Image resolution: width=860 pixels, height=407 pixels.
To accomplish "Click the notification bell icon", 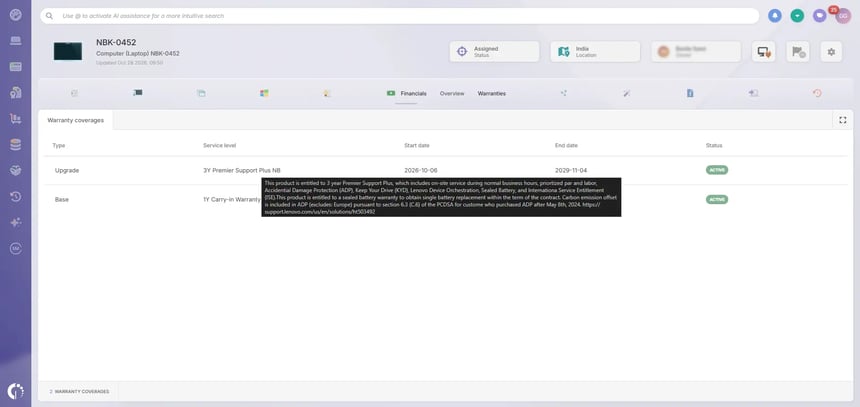I will [x=774, y=16].
